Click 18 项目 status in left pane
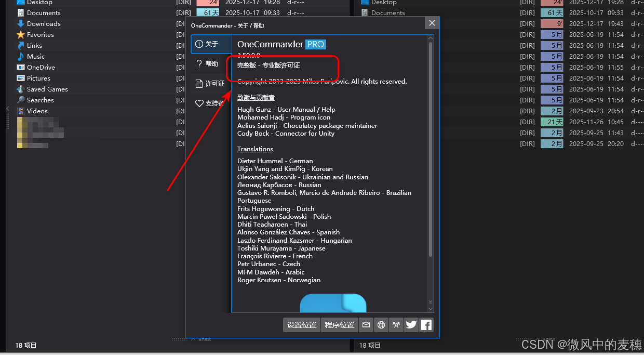Image resolution: width=644 pixels, height=355 pixels. (x=26, y=345)
